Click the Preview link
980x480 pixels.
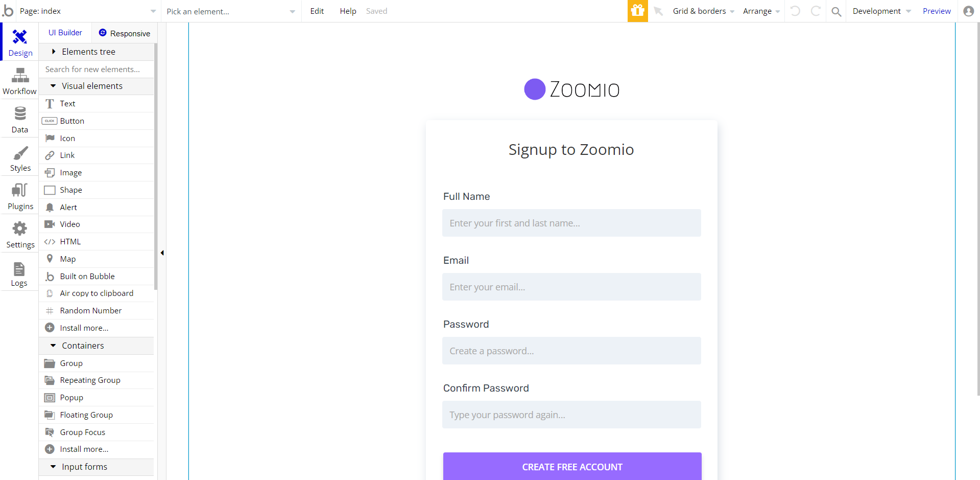936,11
